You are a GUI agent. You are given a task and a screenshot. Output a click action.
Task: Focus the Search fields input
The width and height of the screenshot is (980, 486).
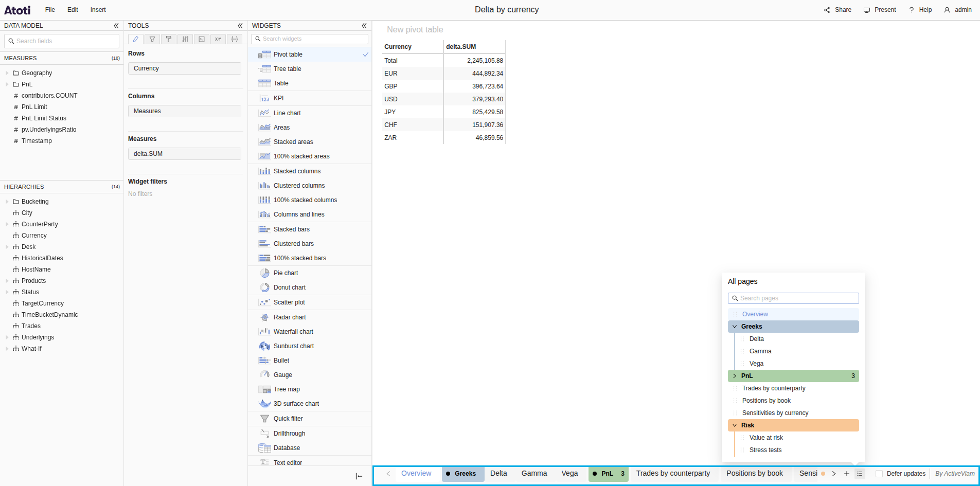tap(62, 41)
